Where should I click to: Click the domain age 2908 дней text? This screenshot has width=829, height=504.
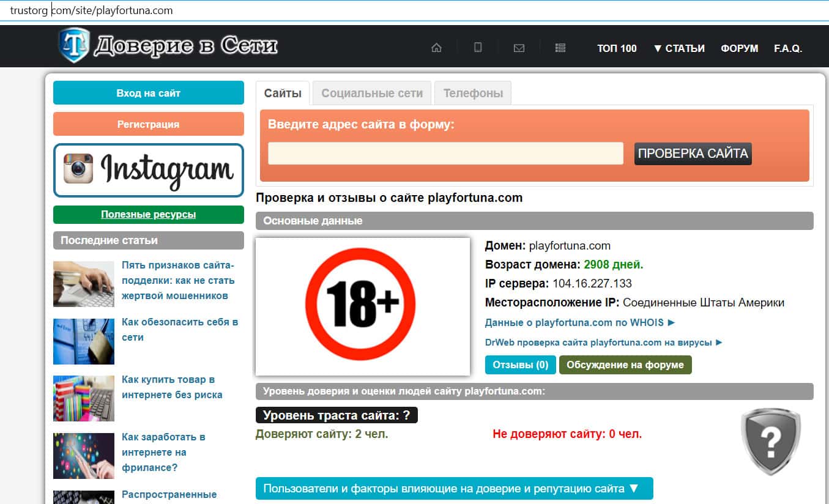(x=614, y=265)
